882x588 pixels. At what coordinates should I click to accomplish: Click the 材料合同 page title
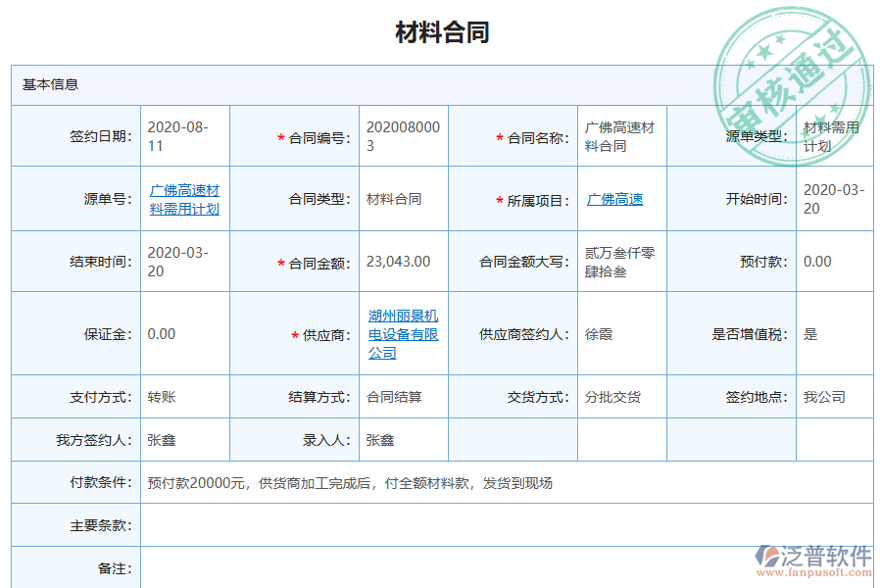click(441, 31)
